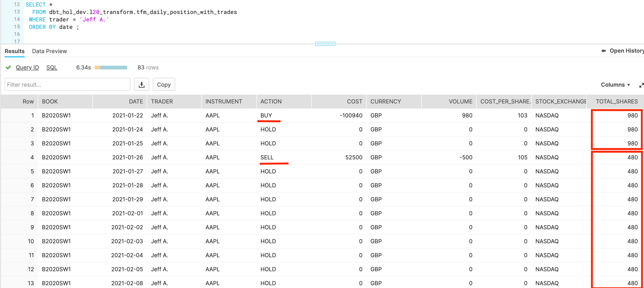644x288 pixels.
Task: Open the SQL link
Action: pos(52,68)
